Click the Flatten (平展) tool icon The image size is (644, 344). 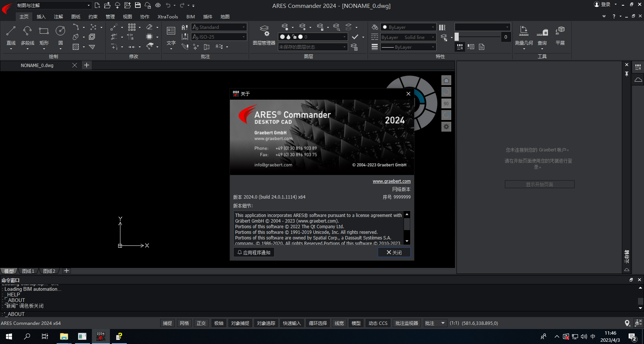point(560,35)
